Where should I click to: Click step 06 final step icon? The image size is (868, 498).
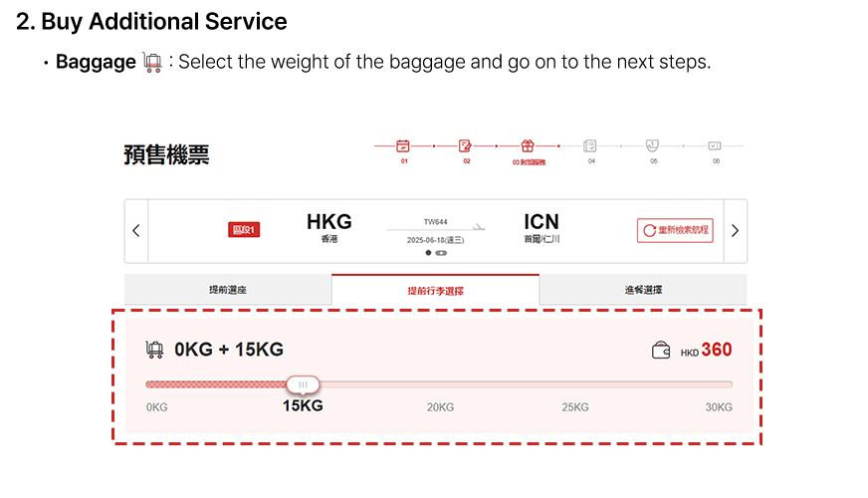click(715, 145)
